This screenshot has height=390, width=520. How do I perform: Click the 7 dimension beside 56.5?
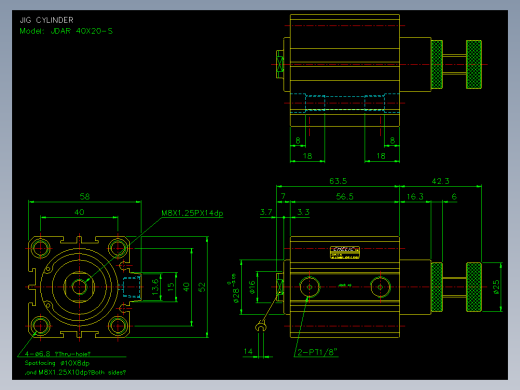(x=283, y=196)
